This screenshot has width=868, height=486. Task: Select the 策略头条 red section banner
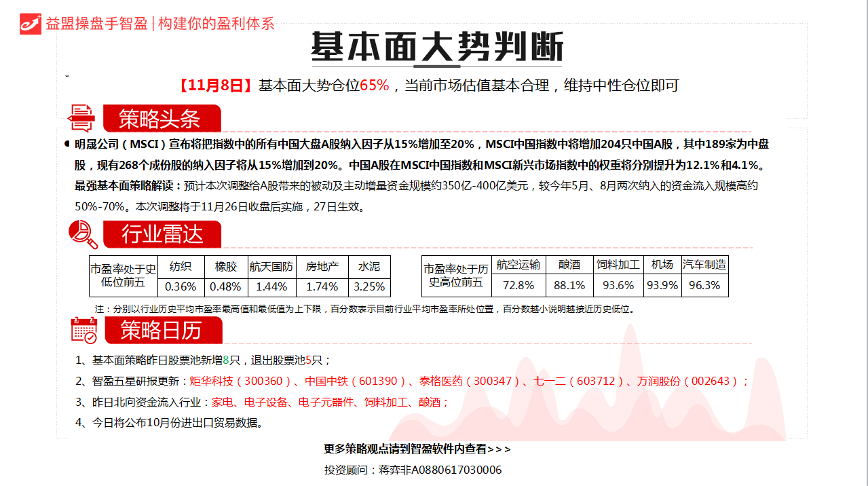pyautogui.click(x=162, y=119)
